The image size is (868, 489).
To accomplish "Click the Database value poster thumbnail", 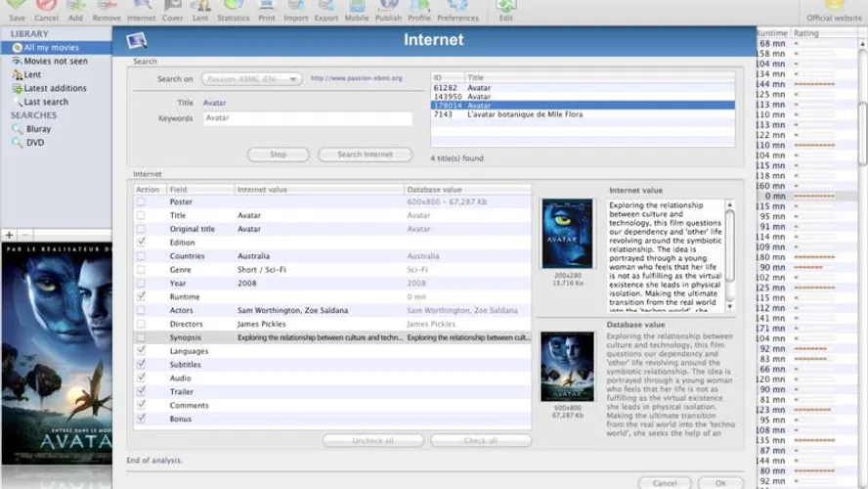I will (x=567, y=367).
